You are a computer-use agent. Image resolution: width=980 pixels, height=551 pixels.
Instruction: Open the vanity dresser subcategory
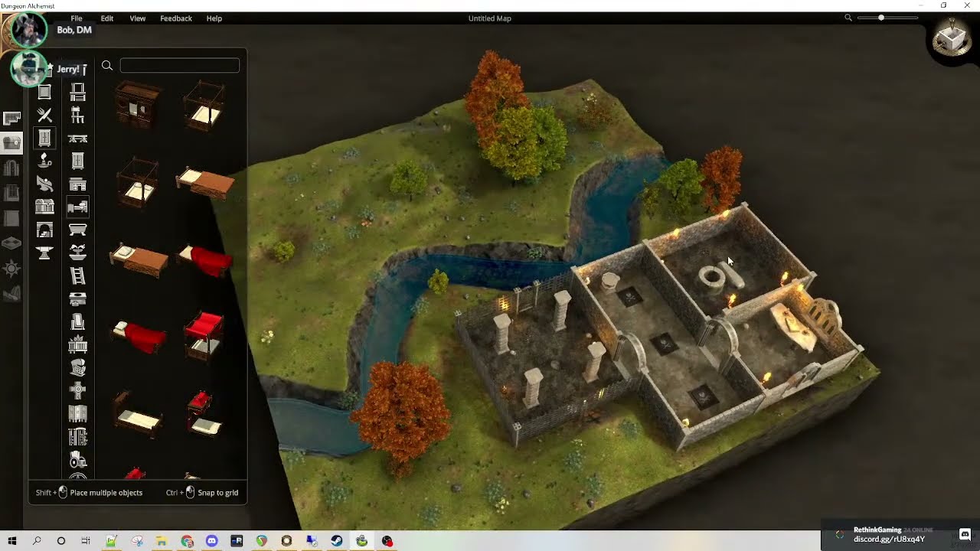(x=77, y=92)
